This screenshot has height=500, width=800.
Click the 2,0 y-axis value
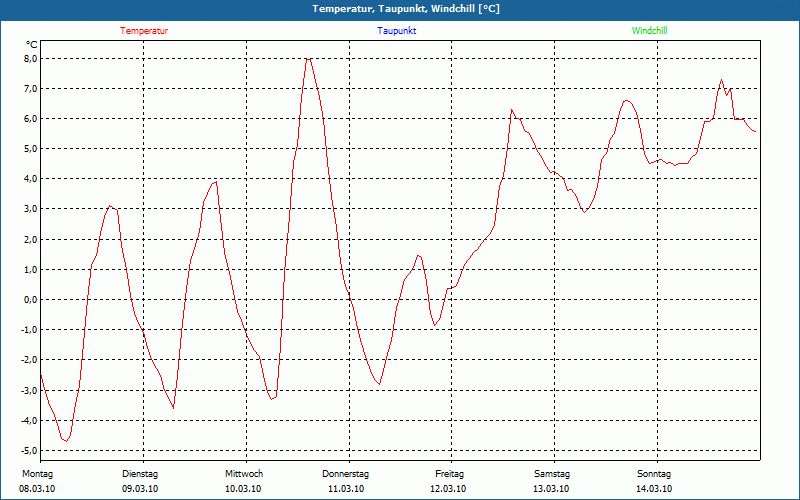click(31, 240)
